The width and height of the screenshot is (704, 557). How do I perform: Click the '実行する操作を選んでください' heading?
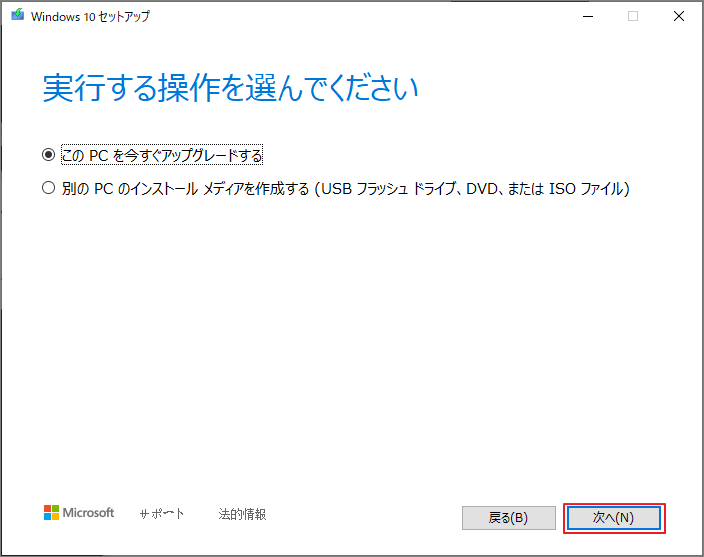[x=230, y=88]
